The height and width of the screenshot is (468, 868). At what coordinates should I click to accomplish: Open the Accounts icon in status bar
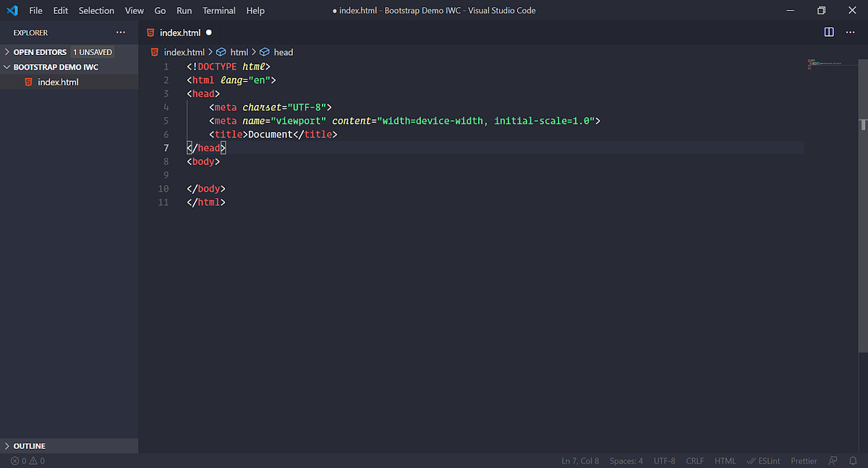pos(833,461)
